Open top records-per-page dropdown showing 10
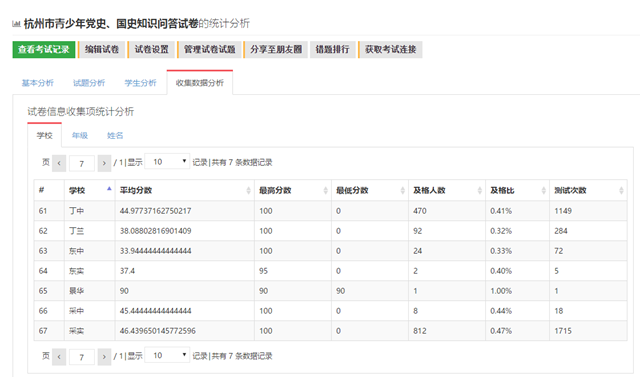Viewport: 640px width, 377px height. (x=167, y=162)
